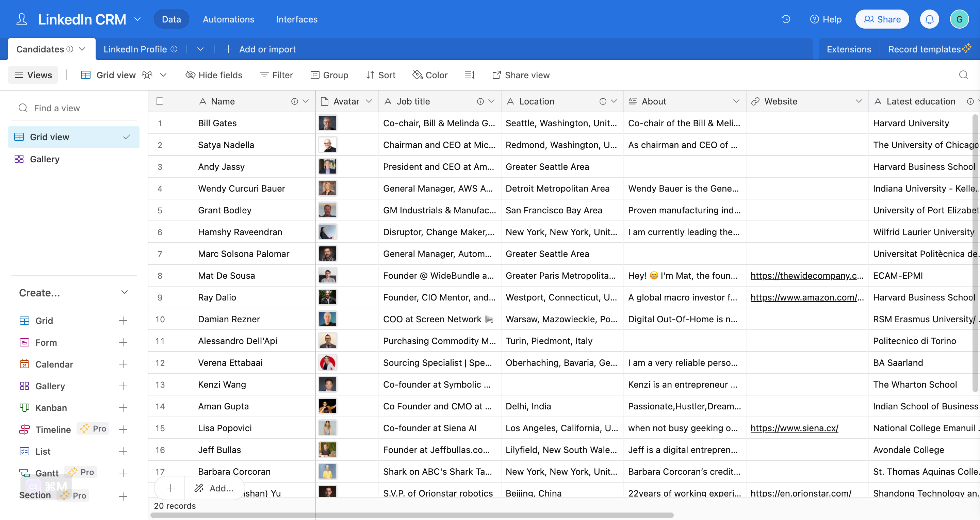Screen dimensions: 980x520
Task: Open the siena.cx website link
Action: pos(794,428)
